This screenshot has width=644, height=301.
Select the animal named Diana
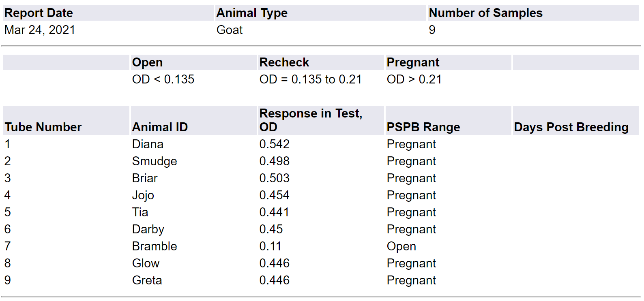148,144
